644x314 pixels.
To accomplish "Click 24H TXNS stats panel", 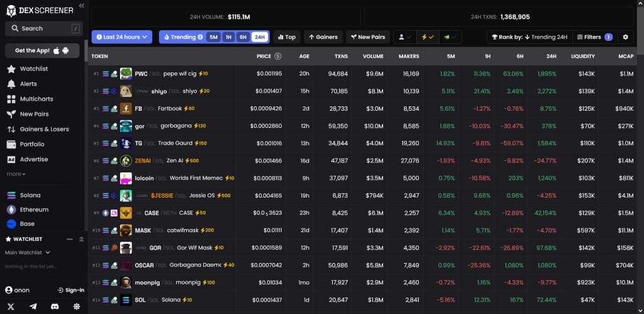I will pos(499,17).
